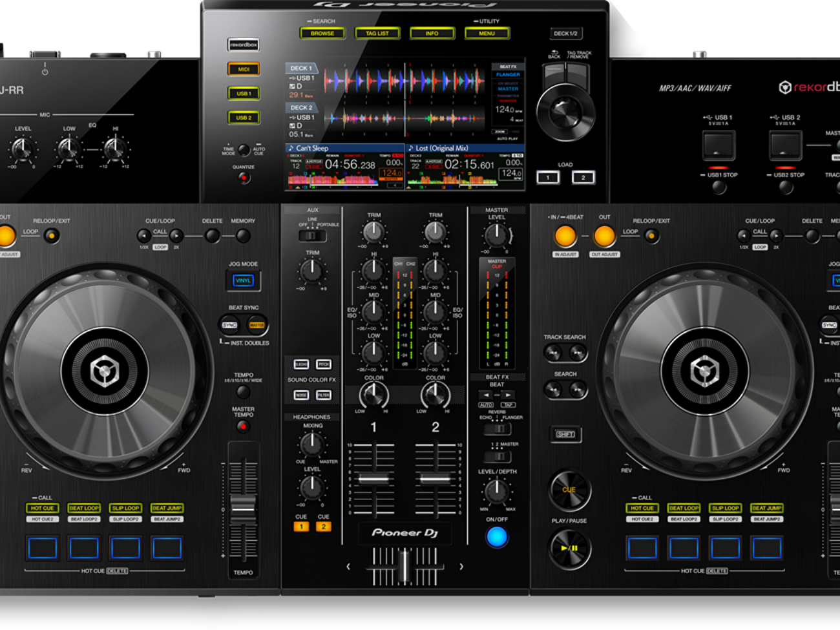
Task: Toggle the QUANTIZE button
Action: (x=244, y=178)
